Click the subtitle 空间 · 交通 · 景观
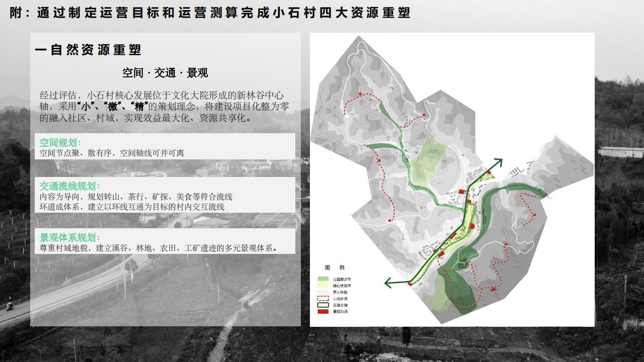The width and height of the screenshot is (644, 362). coord(165,73)
